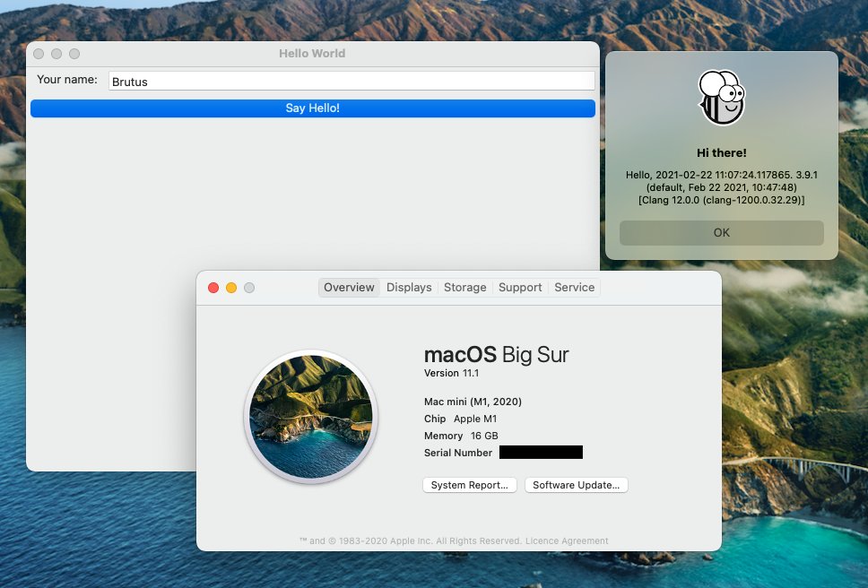Select the Support tab
Viewport: 868px width, 588px height.
pyautogui.click(x=520, y=288)
